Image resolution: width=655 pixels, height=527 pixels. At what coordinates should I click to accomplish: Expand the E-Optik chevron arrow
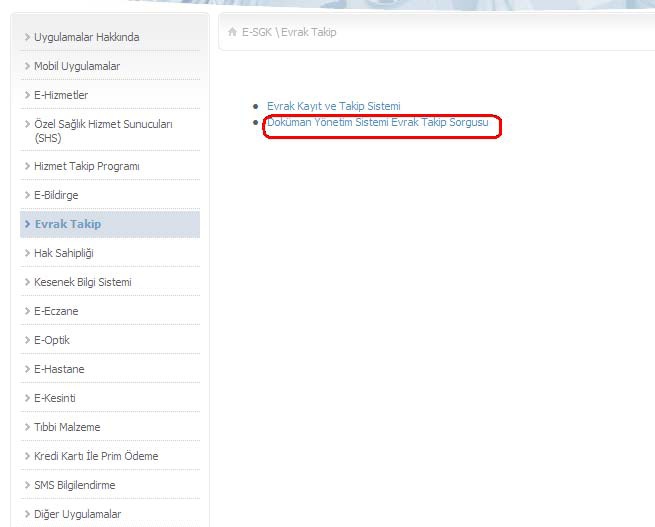coord(27,340)
